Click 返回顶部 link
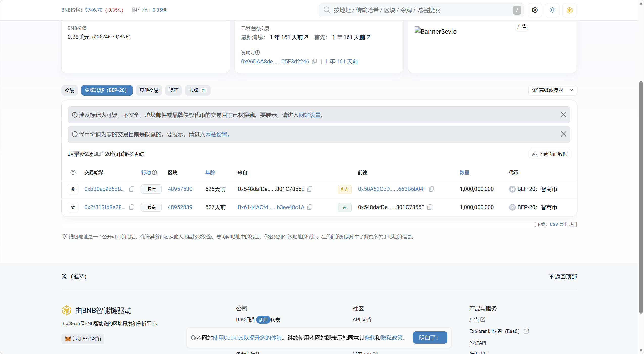This screenshot has width=644, height=354. click(563, 276)
